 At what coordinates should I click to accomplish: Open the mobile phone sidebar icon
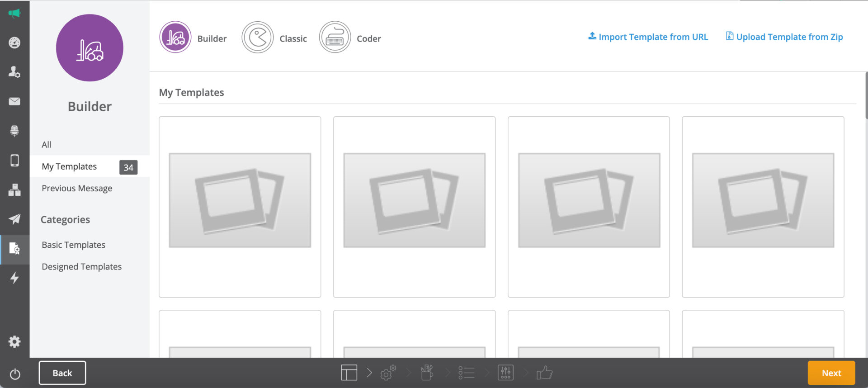tap(14, 161)
